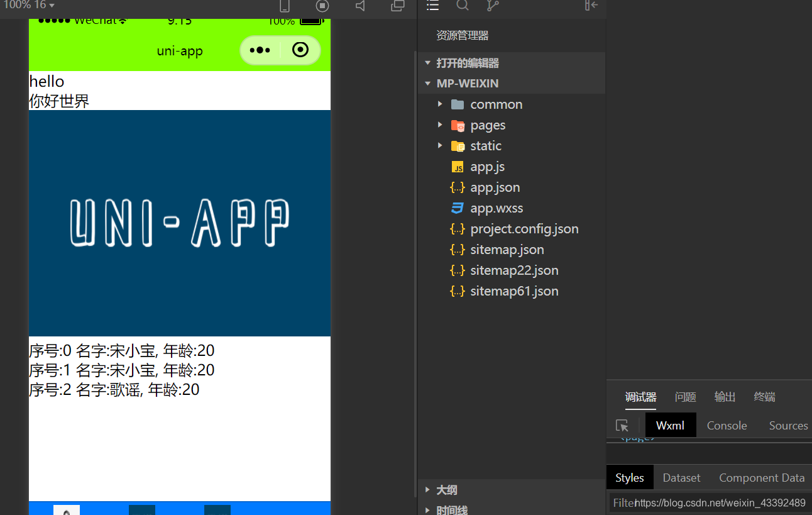Image resolution: width=812 pixels, height=515 pixels.
Task: Switch to the 调试器 tab
Action: tap(640, 397)
